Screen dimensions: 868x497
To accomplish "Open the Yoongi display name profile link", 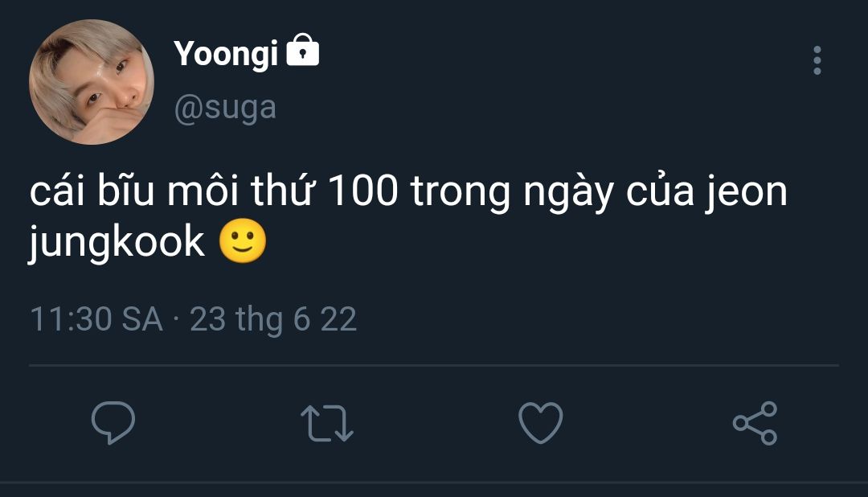I will 225,55.
